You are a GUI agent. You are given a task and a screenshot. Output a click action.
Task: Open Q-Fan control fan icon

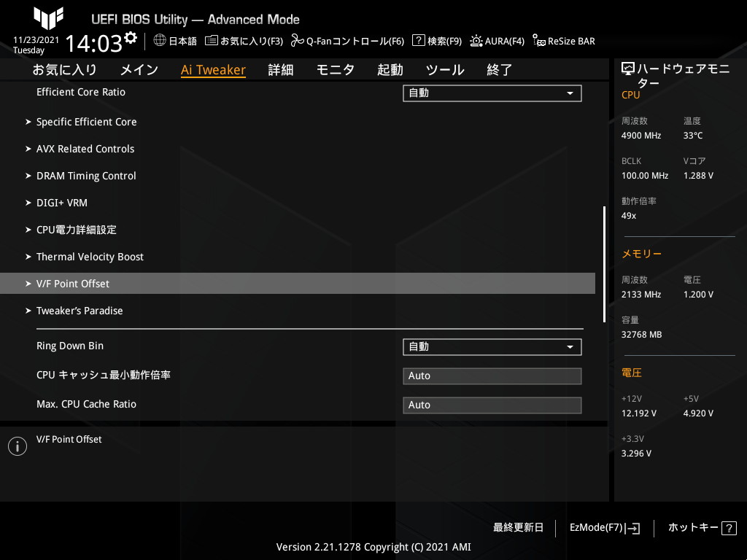click(x=298, y=41)
